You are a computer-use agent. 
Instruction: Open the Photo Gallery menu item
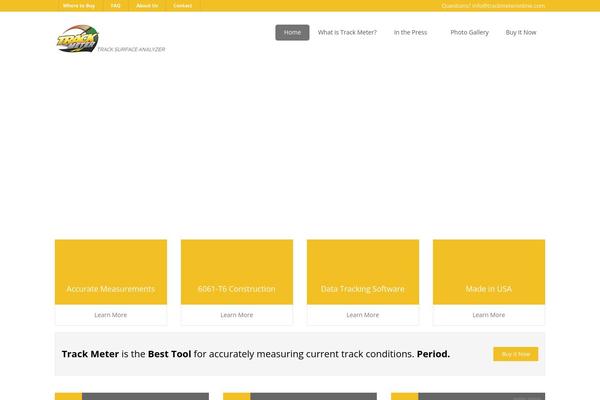(x=470, y=33)
